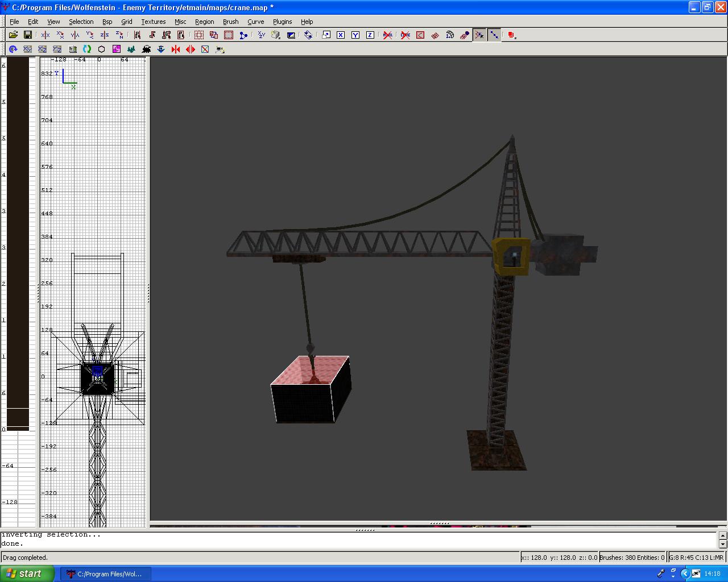Screen dimensions: 728x582
Task: Open the red cube dropdown at toolbar end
Action: 512,35
